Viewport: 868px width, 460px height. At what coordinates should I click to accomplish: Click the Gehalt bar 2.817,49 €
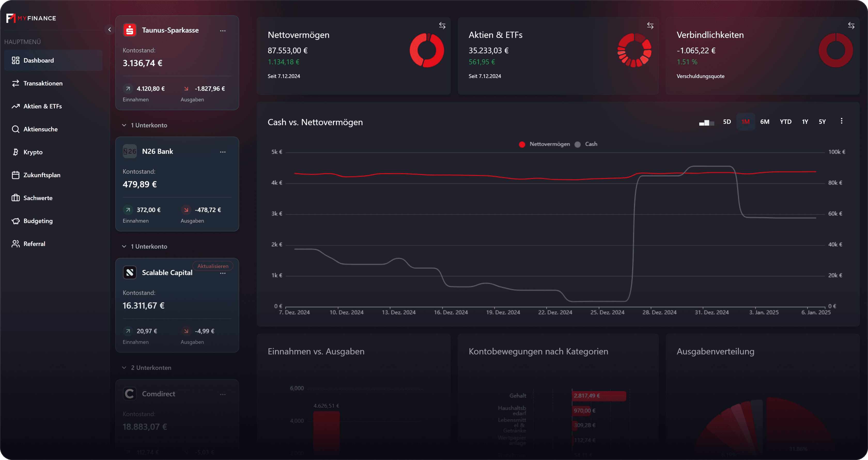coord(599,396)
